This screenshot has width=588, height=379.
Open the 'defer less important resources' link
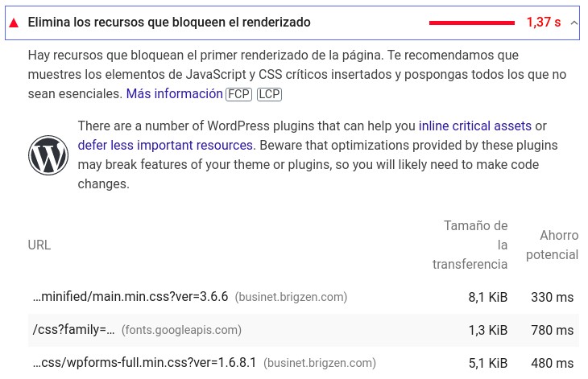165,146
